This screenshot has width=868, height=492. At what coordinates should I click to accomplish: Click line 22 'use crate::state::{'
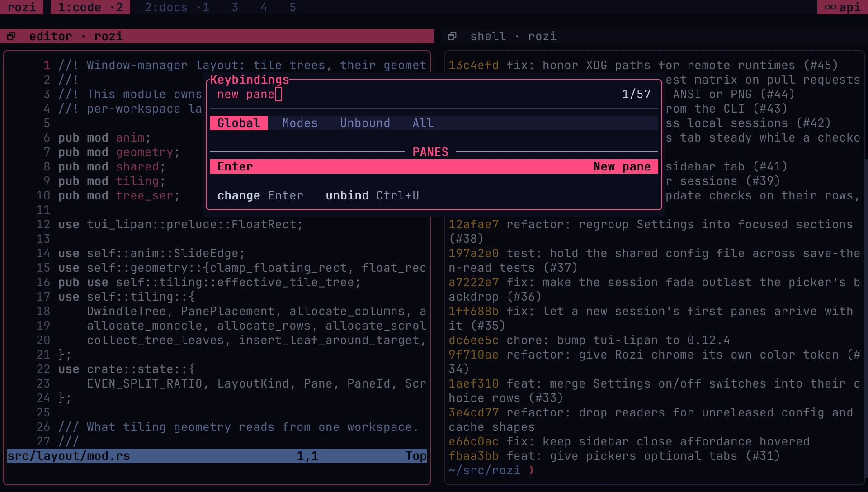pyautogui.click(x=126, y=369)
